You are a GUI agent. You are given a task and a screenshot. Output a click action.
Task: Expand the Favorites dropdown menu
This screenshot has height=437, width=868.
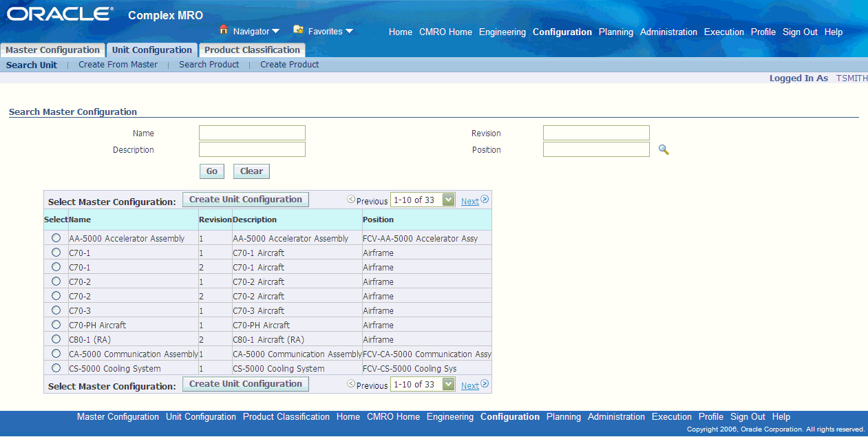pyautogui.click(x=349, y=31)
